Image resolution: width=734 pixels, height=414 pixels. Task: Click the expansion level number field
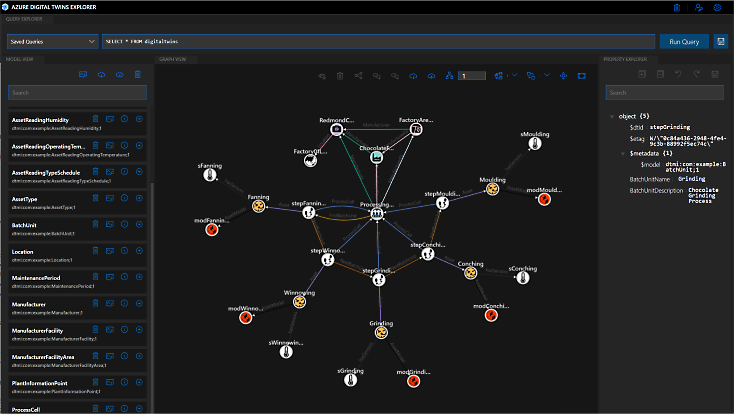click(x=471, y=75)
